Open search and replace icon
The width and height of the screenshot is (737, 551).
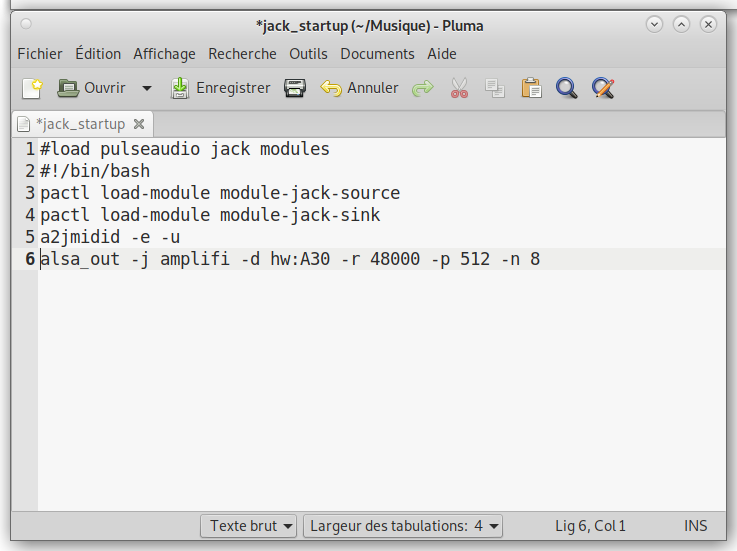[x=603, y=88]
